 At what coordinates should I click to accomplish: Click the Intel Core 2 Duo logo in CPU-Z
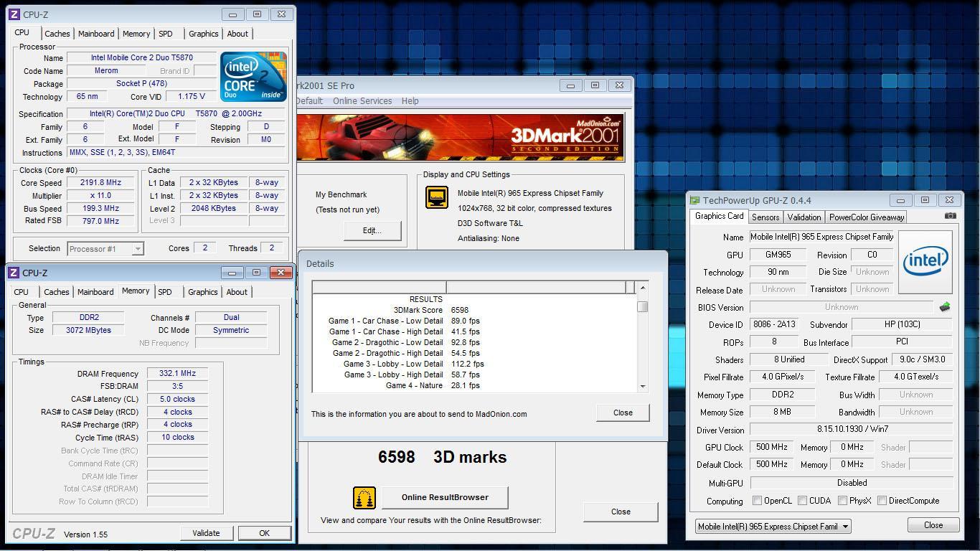253,75
